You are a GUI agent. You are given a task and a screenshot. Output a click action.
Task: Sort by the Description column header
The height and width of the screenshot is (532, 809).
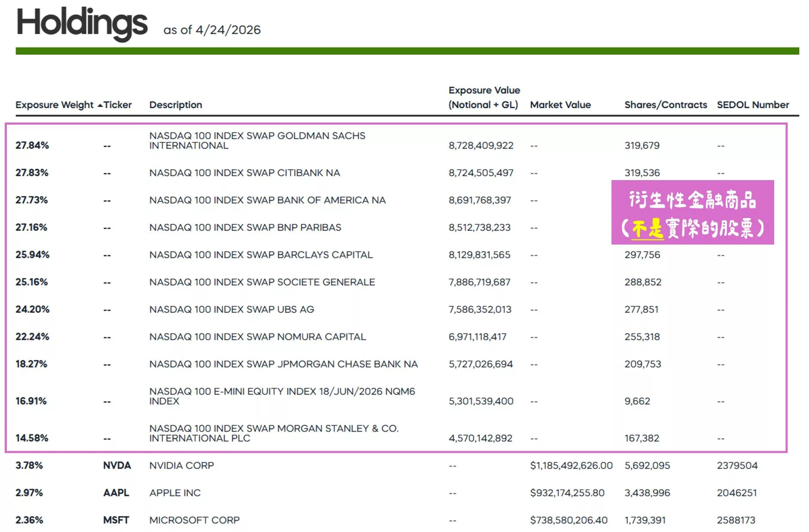coord(175,105)
